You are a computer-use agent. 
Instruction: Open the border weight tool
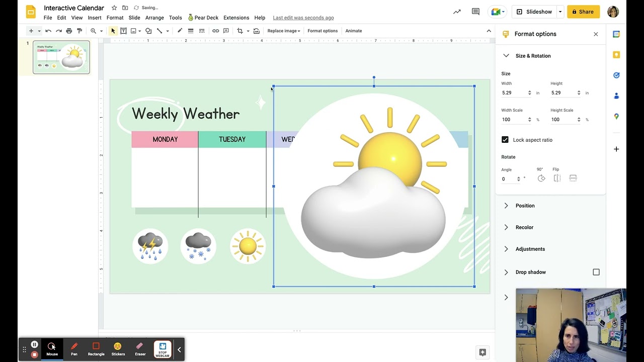[191, 31]
